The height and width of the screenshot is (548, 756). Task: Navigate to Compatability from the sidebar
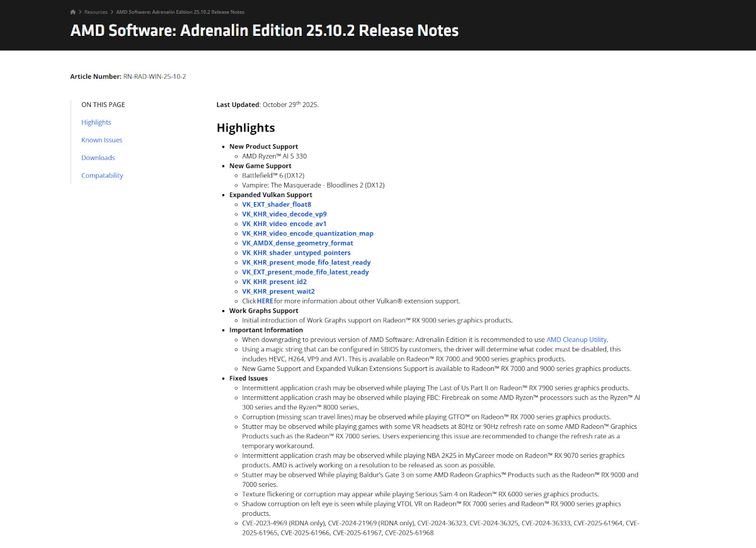coord(102,175)
